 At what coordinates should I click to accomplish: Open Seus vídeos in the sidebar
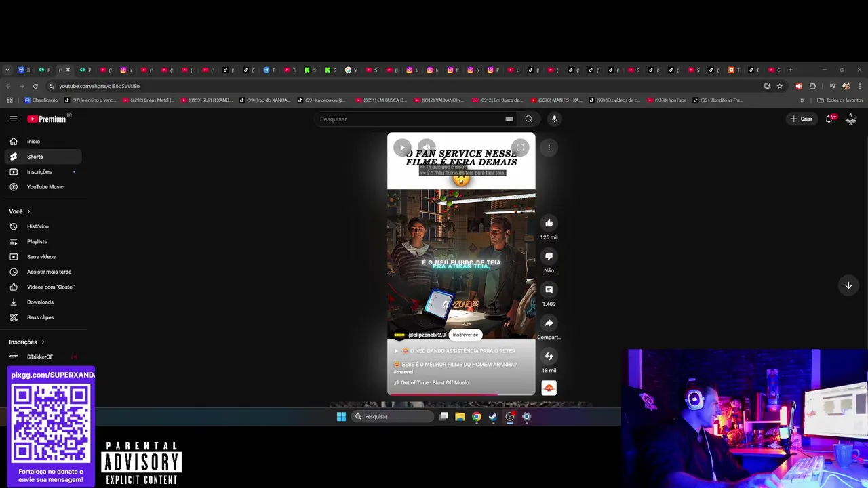43,257
